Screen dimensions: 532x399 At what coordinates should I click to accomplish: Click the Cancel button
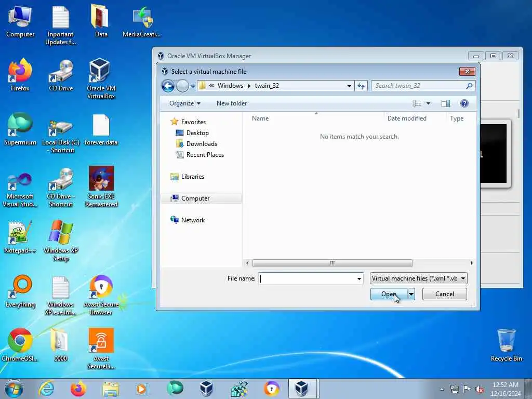[x=445, y=294]
